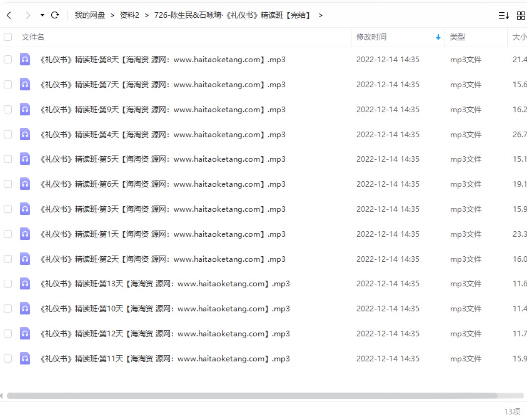Click the audio icon of 第9天 file

(x=25, y=110)
